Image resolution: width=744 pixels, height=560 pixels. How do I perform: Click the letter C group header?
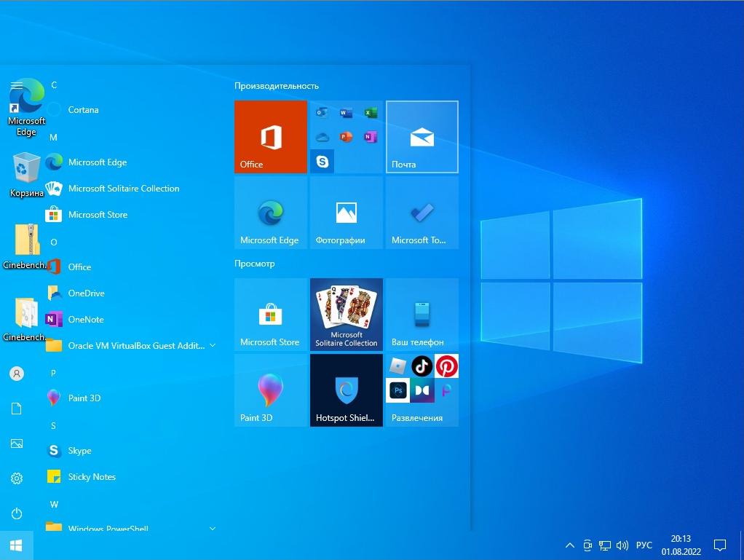(54, 85)
